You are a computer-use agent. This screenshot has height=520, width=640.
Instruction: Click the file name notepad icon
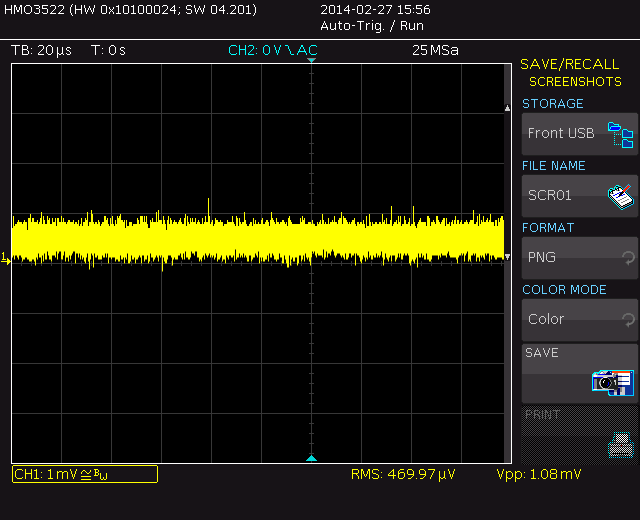(x=621, y=196)
